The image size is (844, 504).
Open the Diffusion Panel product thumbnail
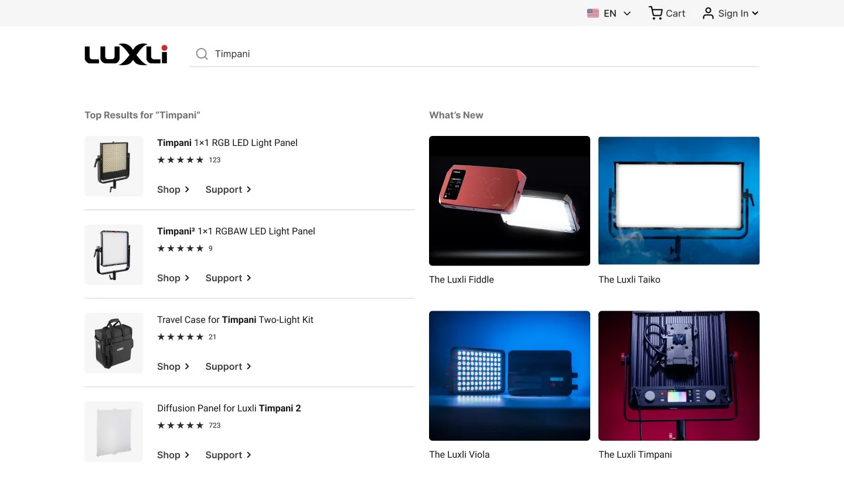click(x=114, y=432)
